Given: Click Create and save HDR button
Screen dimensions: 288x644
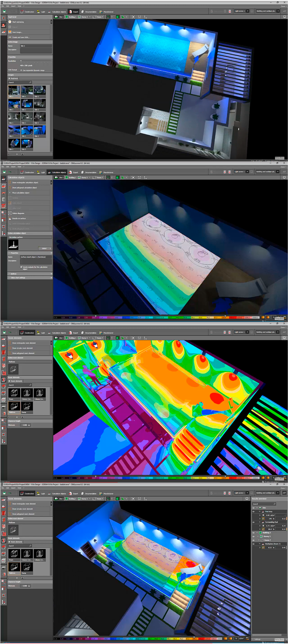Looking at the screenshot, I should click(21, 37).
